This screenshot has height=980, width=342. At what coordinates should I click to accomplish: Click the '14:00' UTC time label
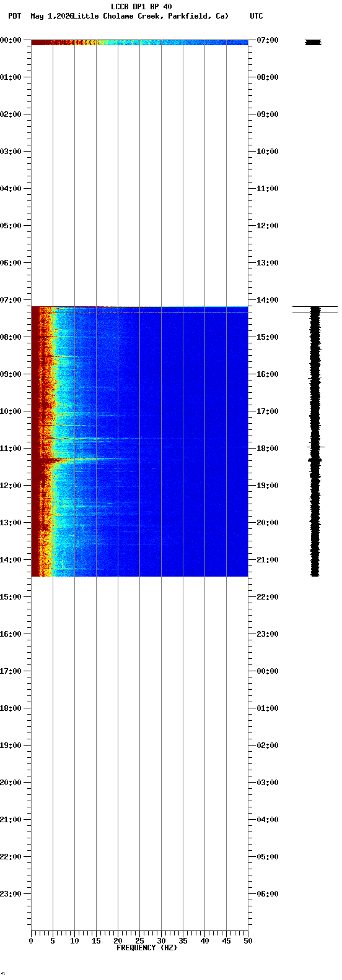coord(267,300)
